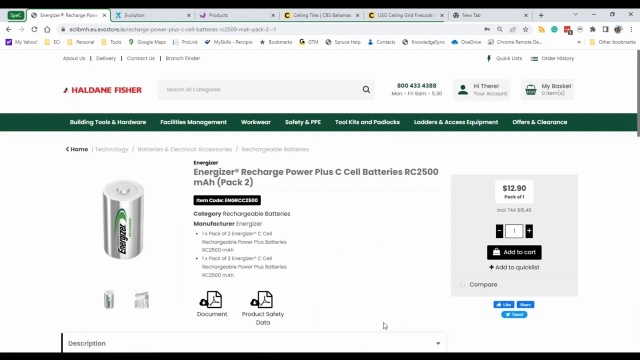Click the browser address bar URL
640x360 pixels.
pos(173,29)
